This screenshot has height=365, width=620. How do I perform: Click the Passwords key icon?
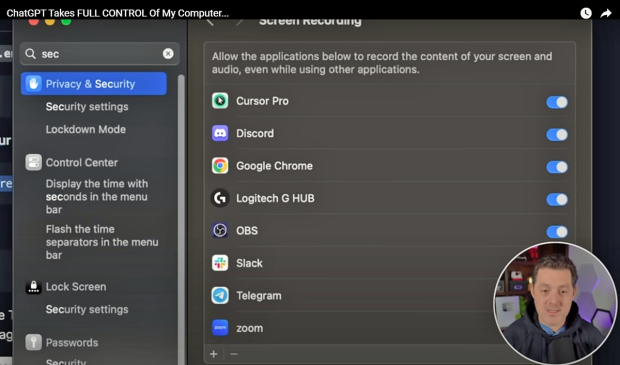(34, 342)
